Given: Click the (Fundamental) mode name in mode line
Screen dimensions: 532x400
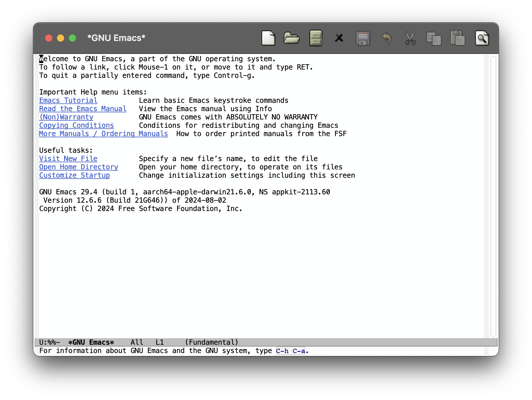Looking at the screenshot, I should point(212,342).
